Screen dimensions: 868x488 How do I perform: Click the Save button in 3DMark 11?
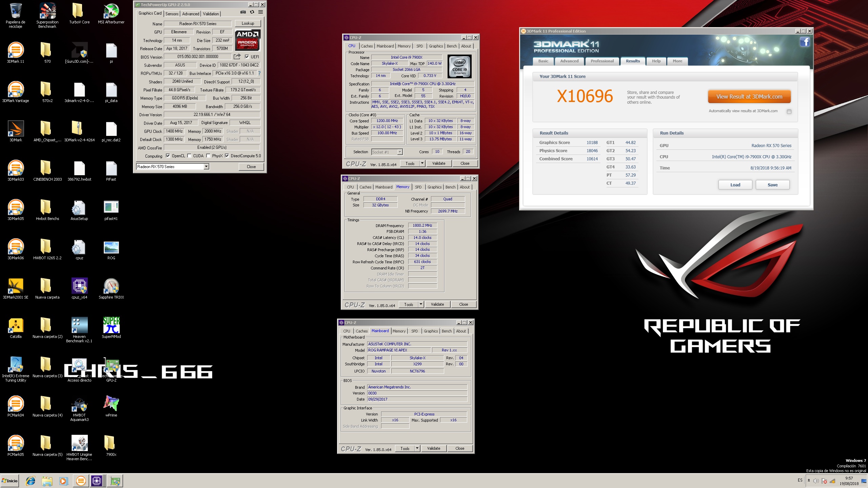[x=772, y=185]
